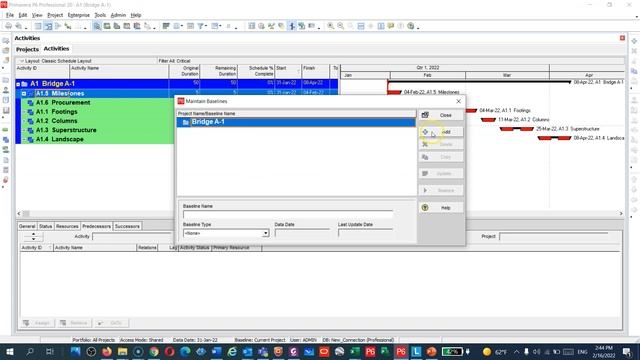Close the Maintain Baselines dialog with X

458,101
